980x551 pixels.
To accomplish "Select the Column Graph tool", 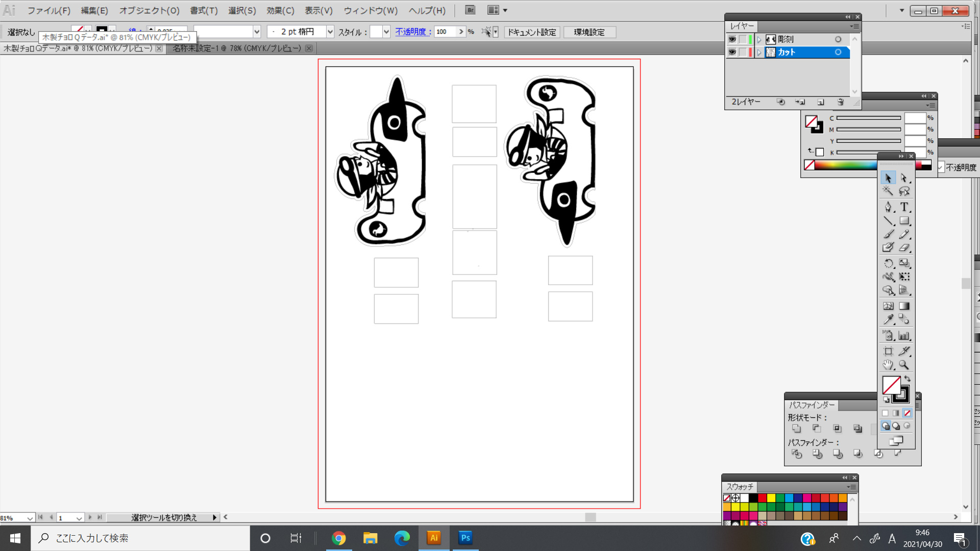I will [904, 336].
